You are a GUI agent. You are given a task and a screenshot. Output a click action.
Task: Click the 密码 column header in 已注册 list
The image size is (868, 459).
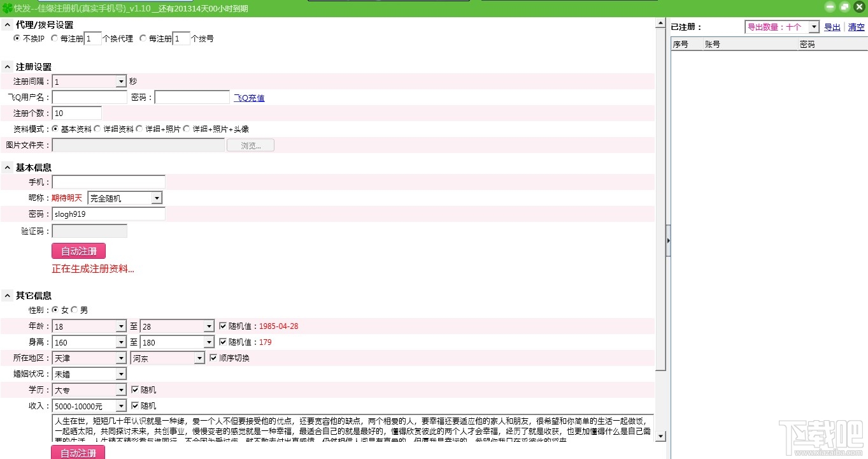point(832,45)
